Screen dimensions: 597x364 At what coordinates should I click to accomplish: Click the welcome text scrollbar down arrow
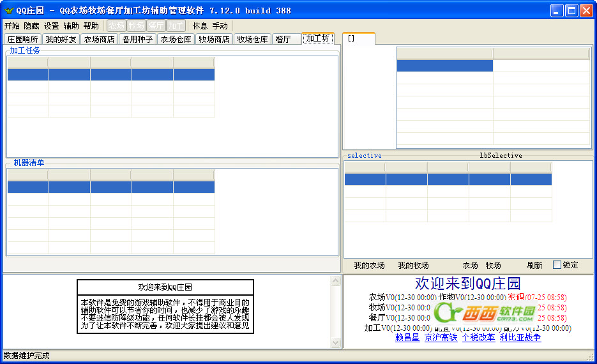tap(335, 342)
